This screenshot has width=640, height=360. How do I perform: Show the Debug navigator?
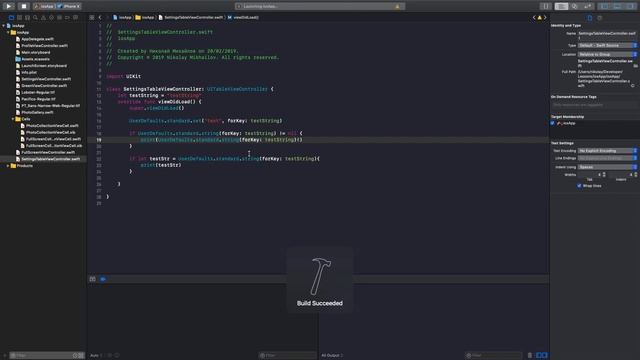click(60, 18)
